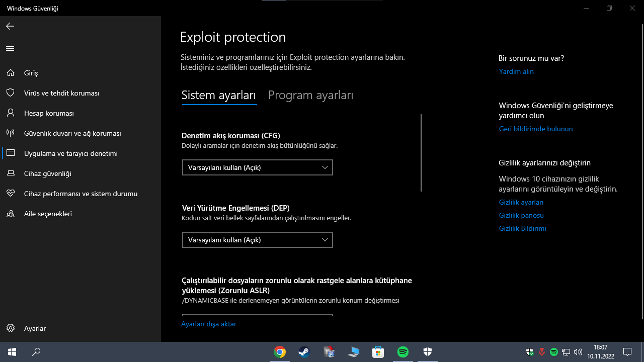Open Steam from the taskbar
This screenshot has width=644, height=362.
tap(304, 352)
